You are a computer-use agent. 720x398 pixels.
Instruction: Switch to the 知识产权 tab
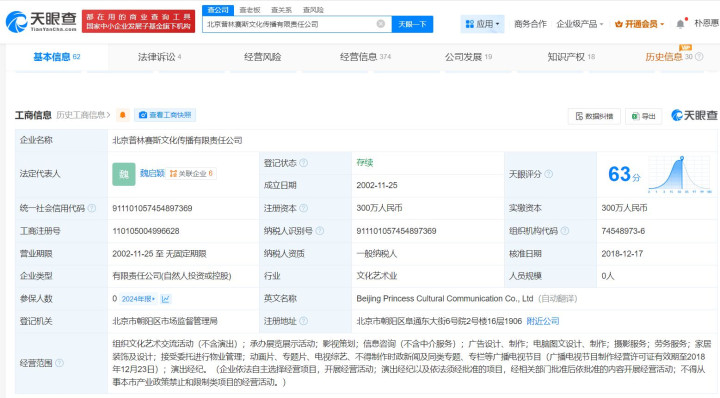[571, 57]
